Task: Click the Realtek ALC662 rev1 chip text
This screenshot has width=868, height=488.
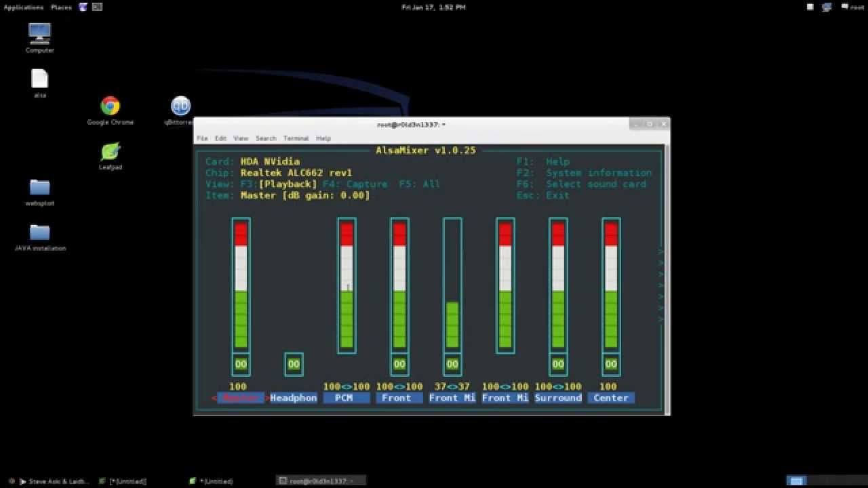Action: pyautogui.click(x=296, y=173)
